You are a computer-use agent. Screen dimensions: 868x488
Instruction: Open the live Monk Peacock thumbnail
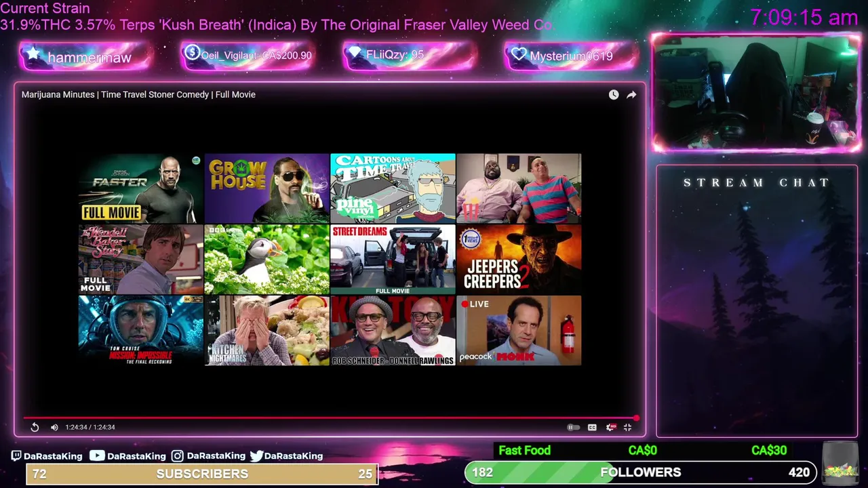pyautogui.click(x=519, y=331)
